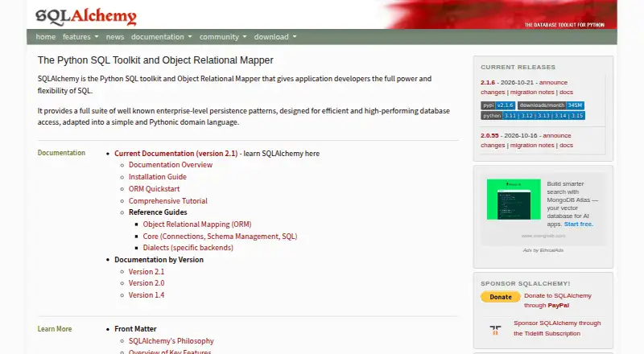
Task: Go to the home menu item
Action: [x=46, y=36]
